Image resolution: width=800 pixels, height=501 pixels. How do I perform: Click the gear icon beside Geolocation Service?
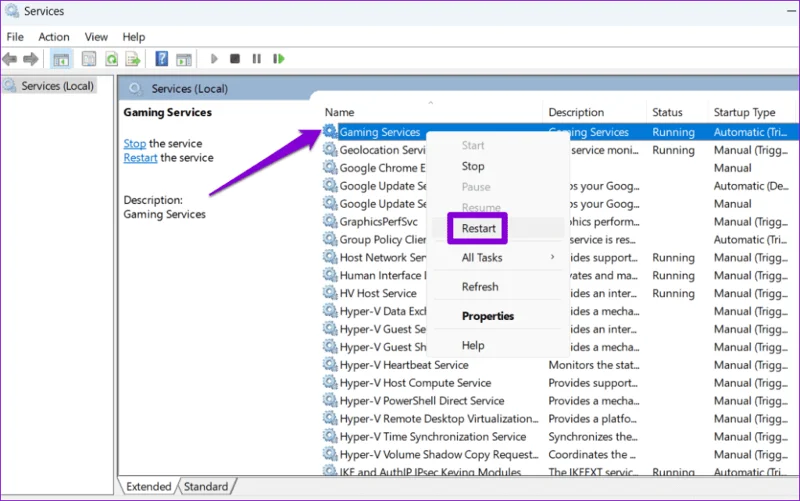point(330,149)
